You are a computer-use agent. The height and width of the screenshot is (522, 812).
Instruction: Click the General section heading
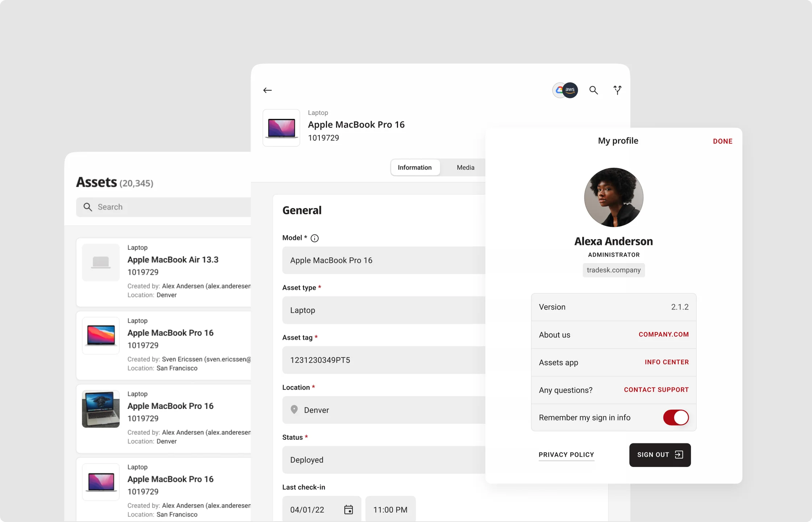[x=302, y=210]
